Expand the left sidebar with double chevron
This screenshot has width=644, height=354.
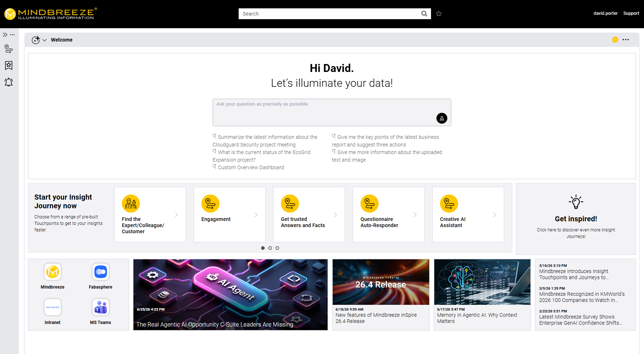pyautogui.click(x=5, y=35)
